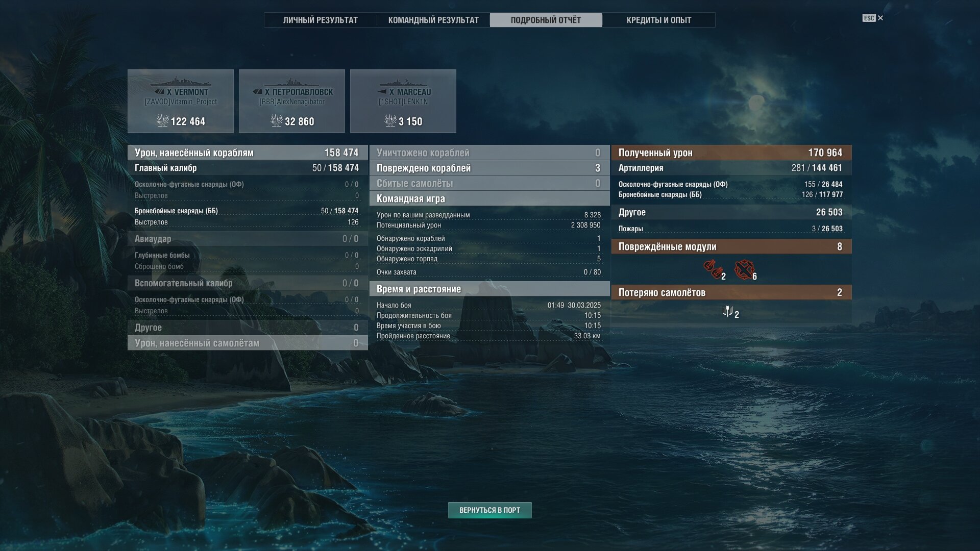The width and height of the screenshot is (980, 551).
Task: Collapse the Командная игра section header
Action: click(x=489, y=198)
